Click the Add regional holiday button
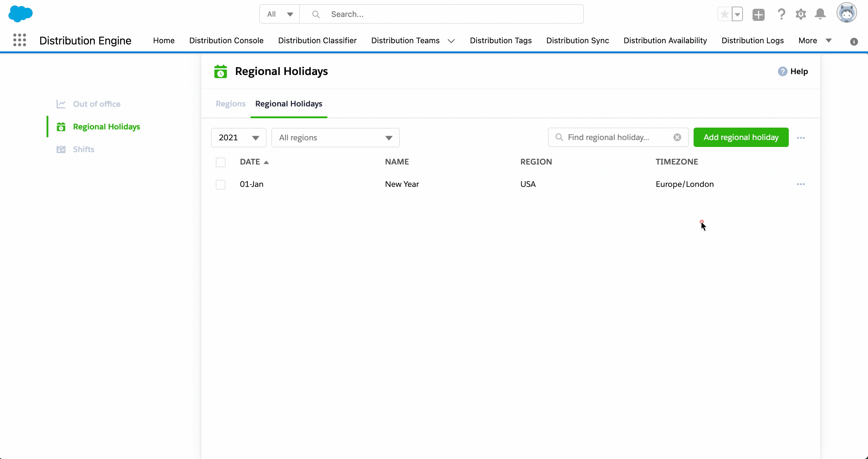 click(740, 137)
